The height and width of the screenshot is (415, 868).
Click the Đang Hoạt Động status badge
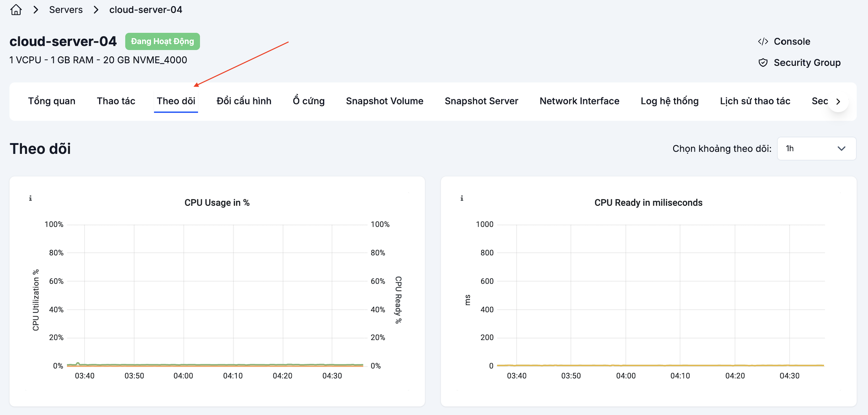coord(162,42)
